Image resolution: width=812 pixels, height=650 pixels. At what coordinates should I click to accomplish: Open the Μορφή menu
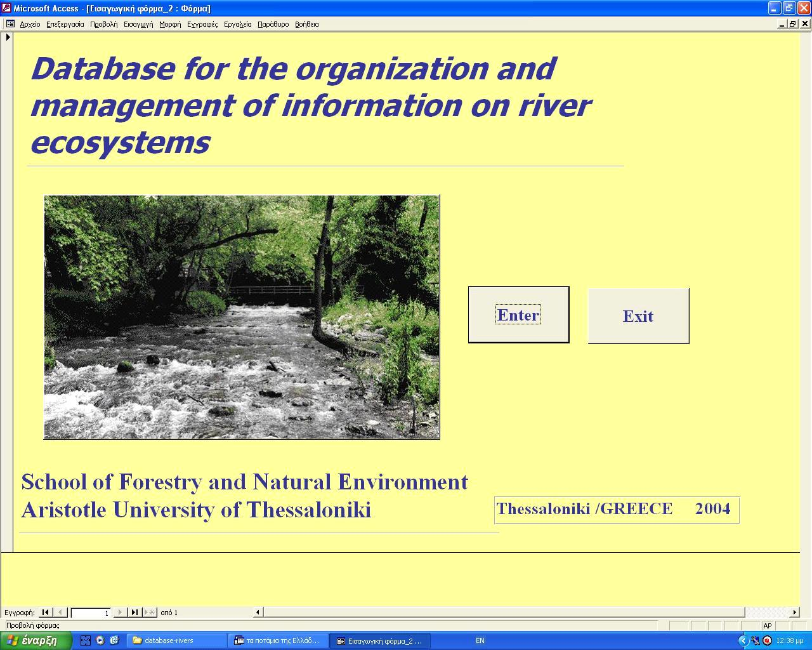point(170,24)
